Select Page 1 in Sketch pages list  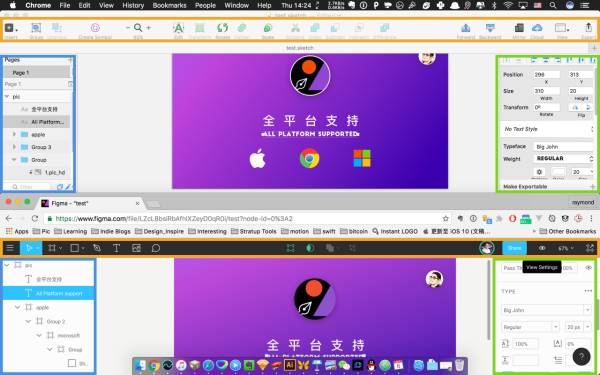(37, 73)
